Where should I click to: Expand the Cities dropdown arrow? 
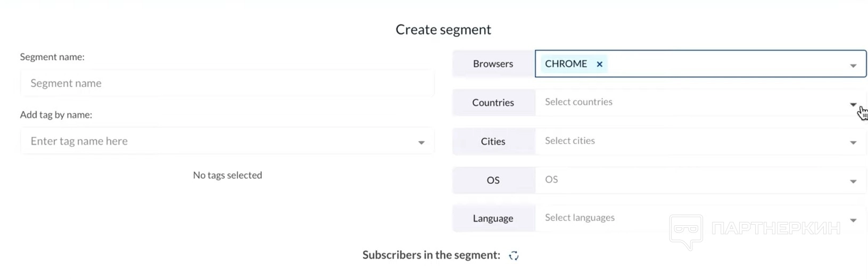pyautogui.click(x=853, y=143)
